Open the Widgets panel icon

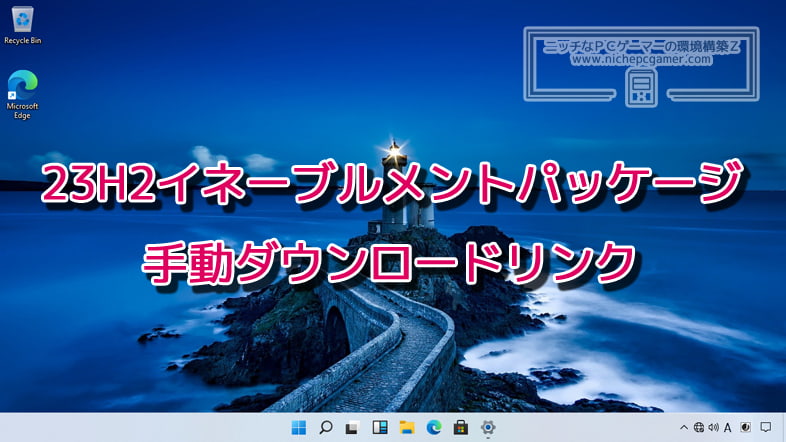379,427
